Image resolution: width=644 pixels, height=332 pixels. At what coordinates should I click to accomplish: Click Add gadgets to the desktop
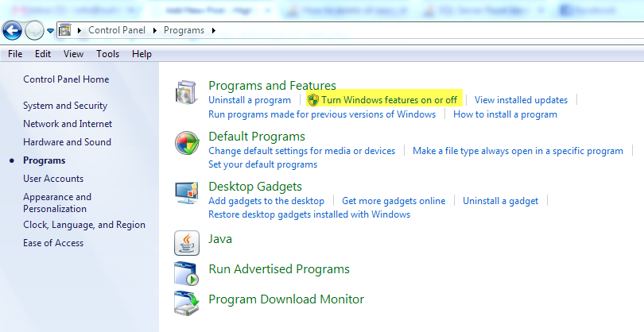tap(266, 201)
